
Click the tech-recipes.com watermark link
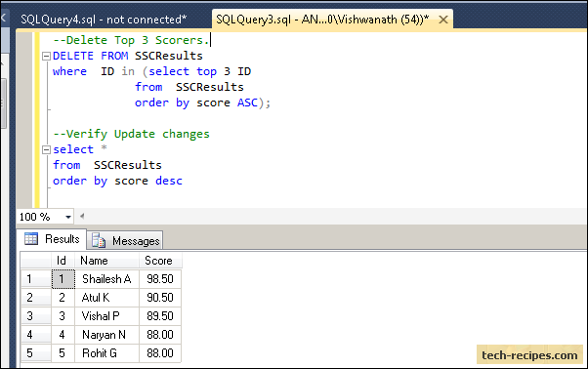529,354
